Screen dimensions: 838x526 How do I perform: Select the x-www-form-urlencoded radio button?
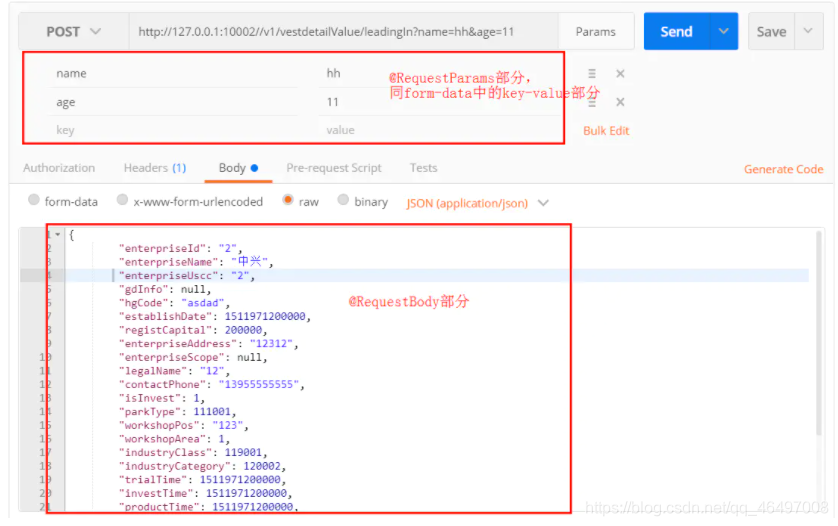pyautogui.click(x=122, y=200)
